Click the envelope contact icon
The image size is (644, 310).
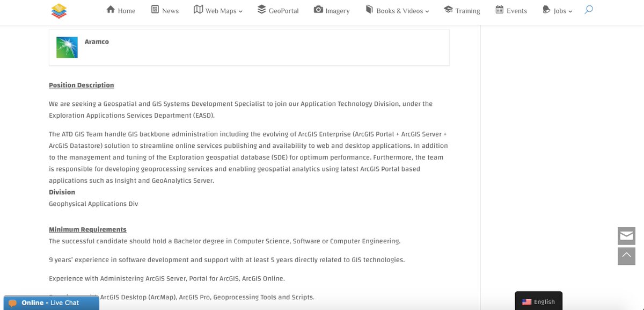(x=626, y=236)
